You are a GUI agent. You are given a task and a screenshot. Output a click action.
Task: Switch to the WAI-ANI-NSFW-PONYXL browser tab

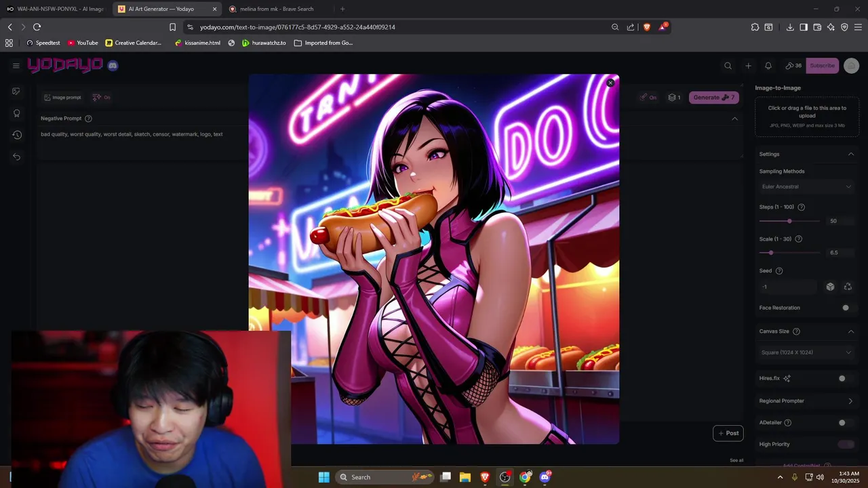point(54,9)
